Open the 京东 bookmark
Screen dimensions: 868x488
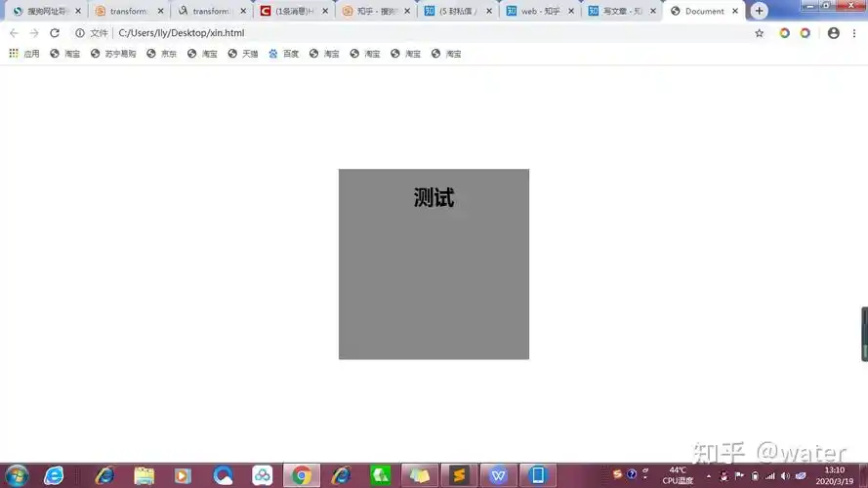162,54
